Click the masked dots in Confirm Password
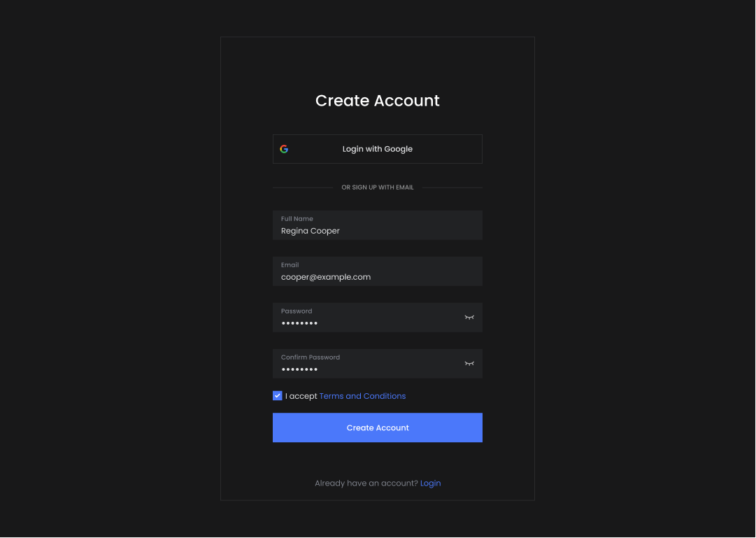The width and height of the screenshot is (756, 538). pos(299,369)
